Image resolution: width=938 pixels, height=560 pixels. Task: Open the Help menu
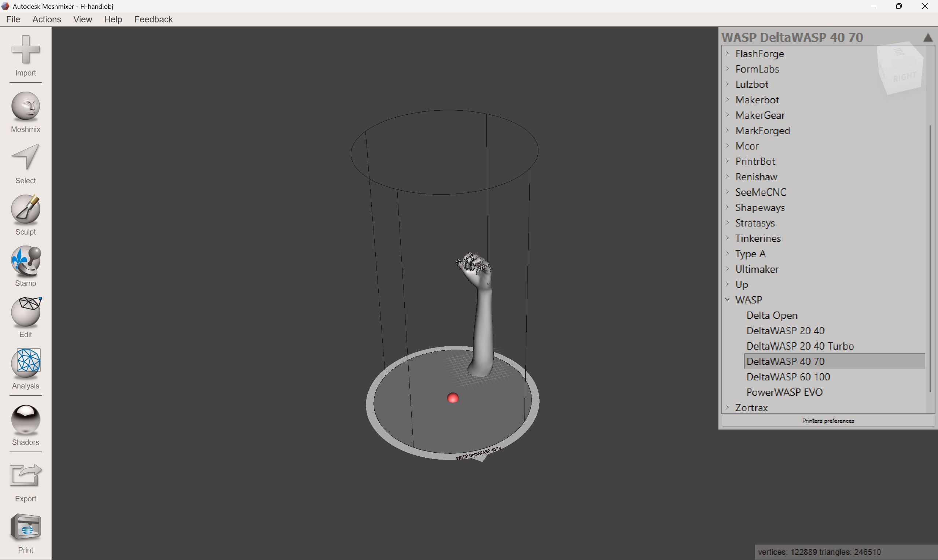(x=113, y=19)
